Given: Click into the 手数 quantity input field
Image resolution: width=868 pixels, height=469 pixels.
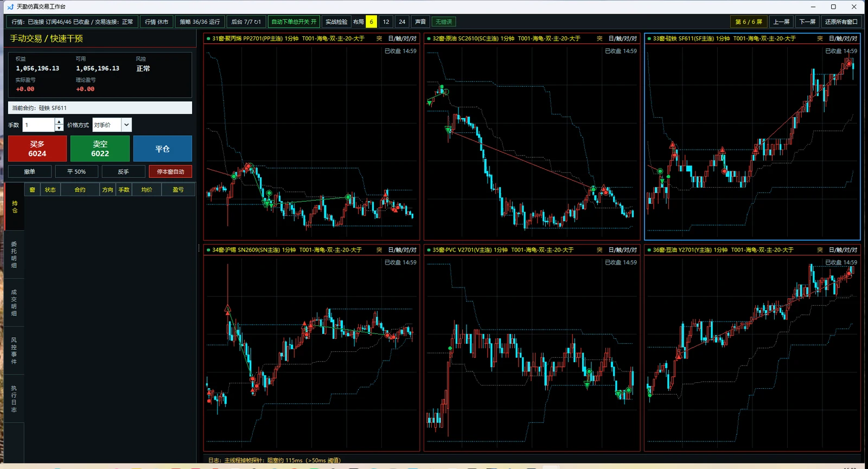Looking at the screenshot, I should pyautogui.click(x=39, y=125).
